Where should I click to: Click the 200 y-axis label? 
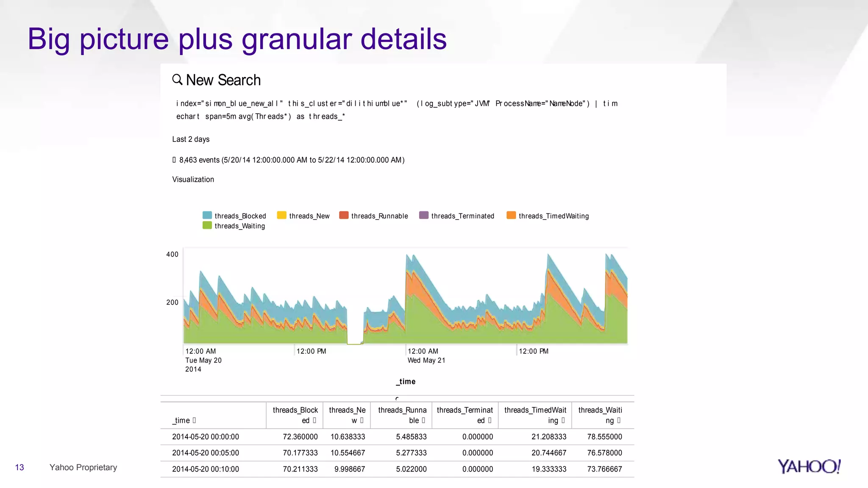tap(172, 302)
